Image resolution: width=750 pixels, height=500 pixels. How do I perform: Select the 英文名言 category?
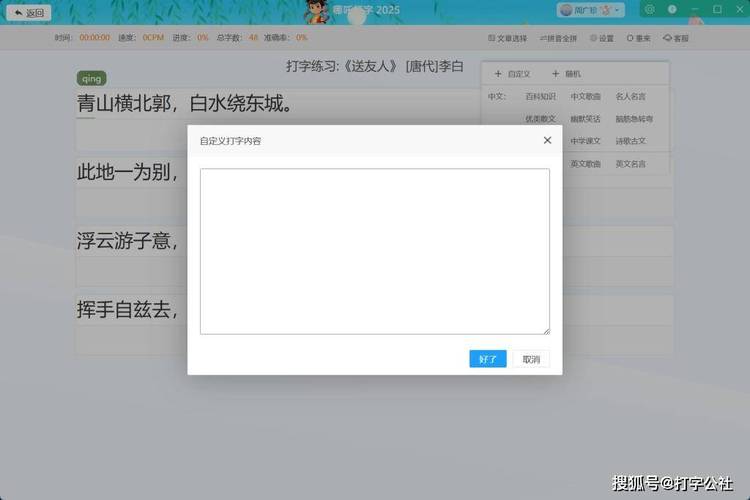(x=630, y=164)
